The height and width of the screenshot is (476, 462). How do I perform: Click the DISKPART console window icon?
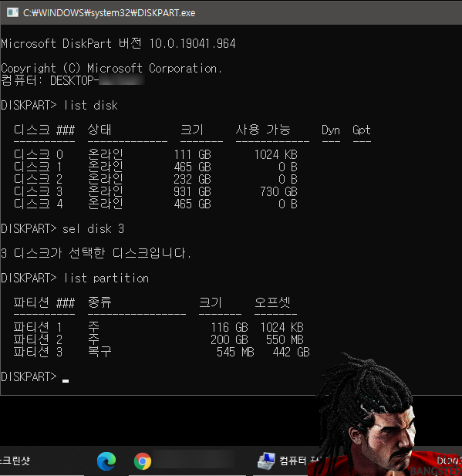coord(12,12)
